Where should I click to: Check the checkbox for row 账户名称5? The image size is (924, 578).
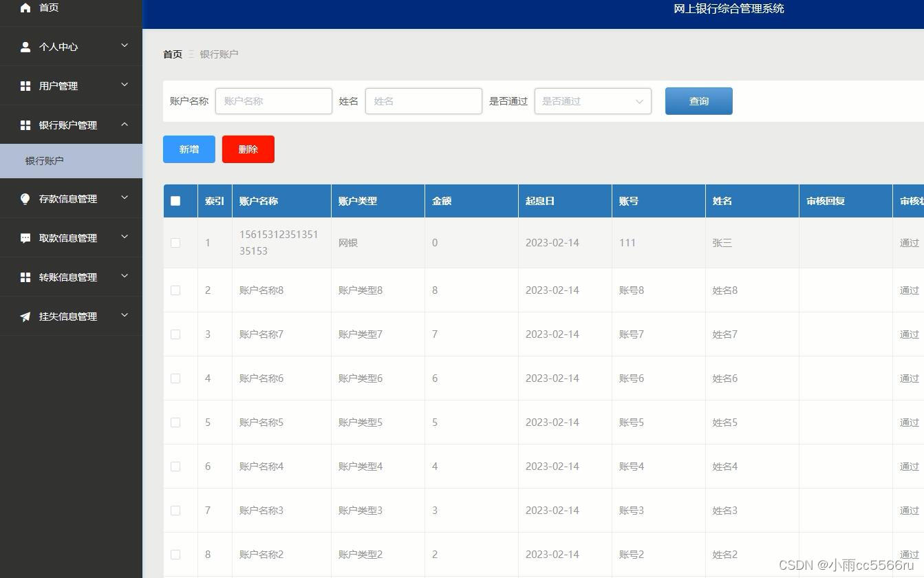pos(175,422)
